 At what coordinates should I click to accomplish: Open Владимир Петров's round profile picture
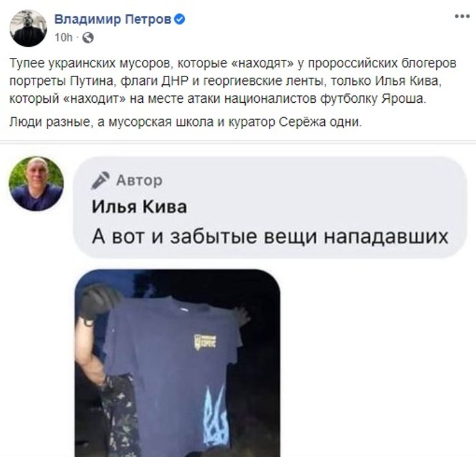pos(28,28)
